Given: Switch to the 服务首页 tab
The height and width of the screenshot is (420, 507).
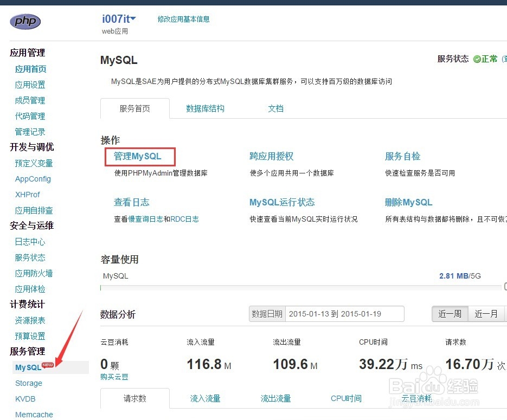Looking at the screenshot, I should (135, 108).
